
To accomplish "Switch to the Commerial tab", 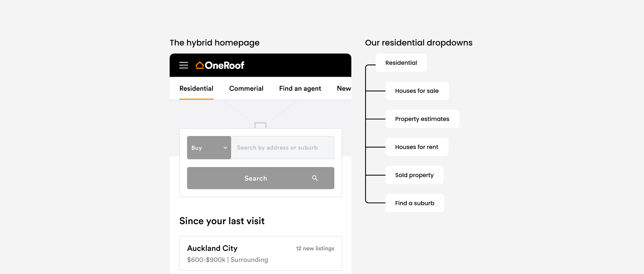I will pos(246,89).
